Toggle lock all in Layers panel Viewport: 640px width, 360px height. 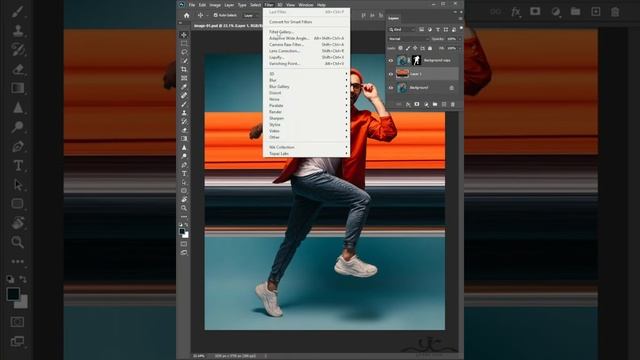pyautogui.click(x=430, y=48)
